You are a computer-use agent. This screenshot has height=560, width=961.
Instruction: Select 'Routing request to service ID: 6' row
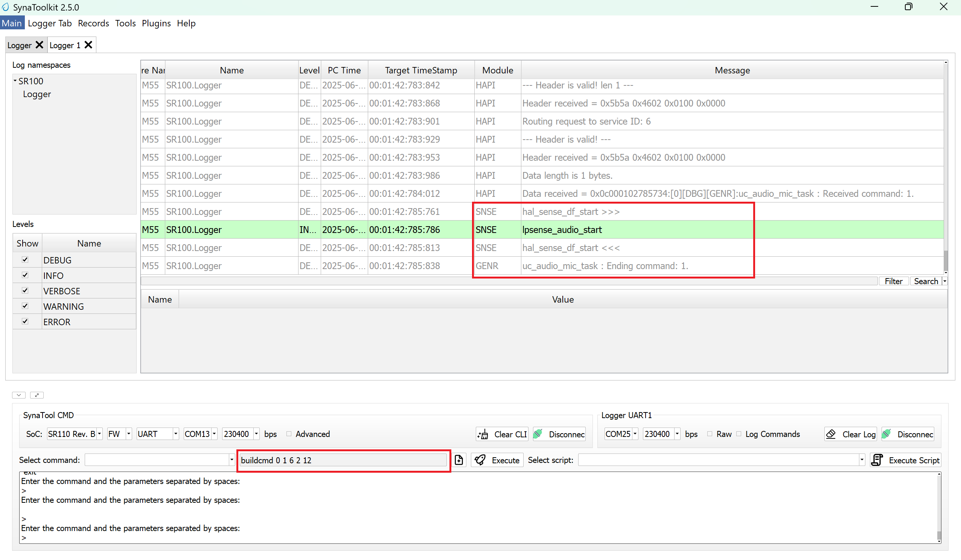click(542, 121)
